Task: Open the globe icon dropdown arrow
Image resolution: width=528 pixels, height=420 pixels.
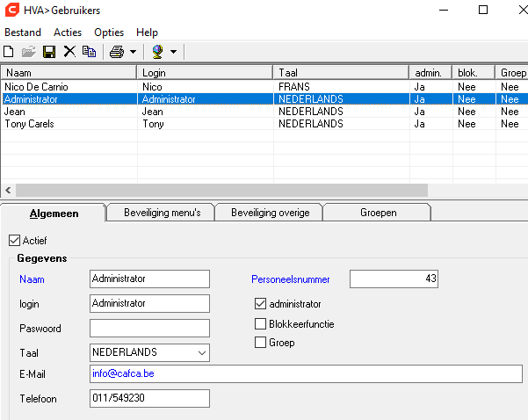Action: click(x=173, y=52)
